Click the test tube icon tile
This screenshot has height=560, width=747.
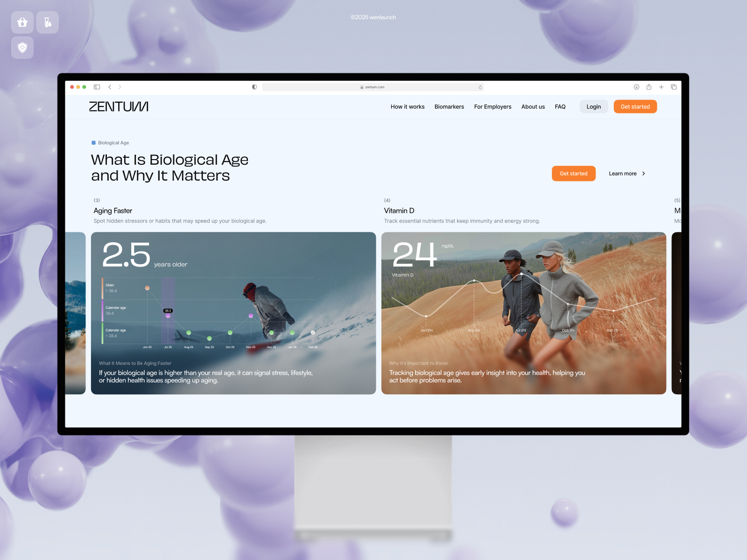point(48,22)
